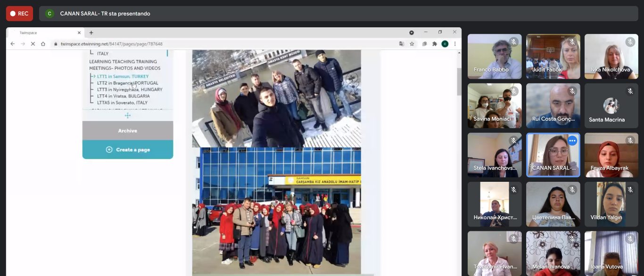Stop loading the Twinspace page
Screen dimensions: 644x276
[33, 44]
